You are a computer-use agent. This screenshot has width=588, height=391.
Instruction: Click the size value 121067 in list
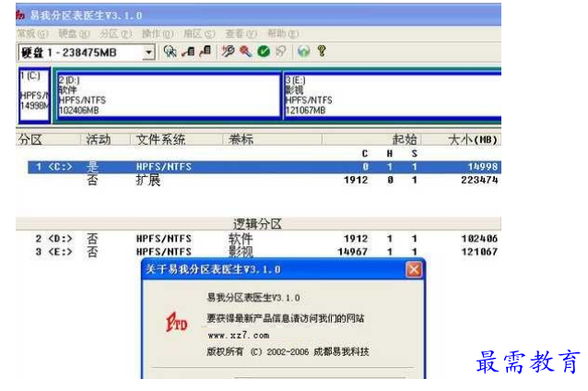tap(479, 252)
